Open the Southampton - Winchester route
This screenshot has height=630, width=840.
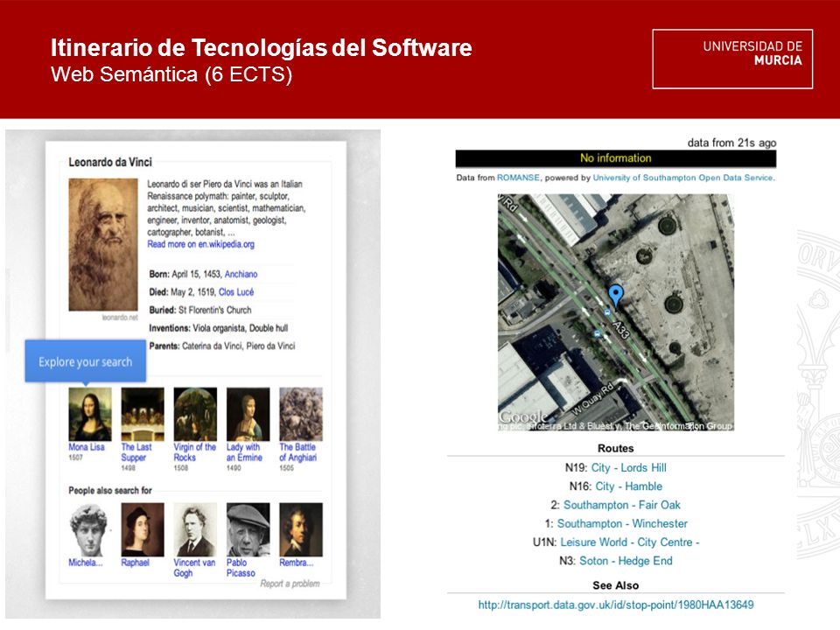tap(622, 523)
